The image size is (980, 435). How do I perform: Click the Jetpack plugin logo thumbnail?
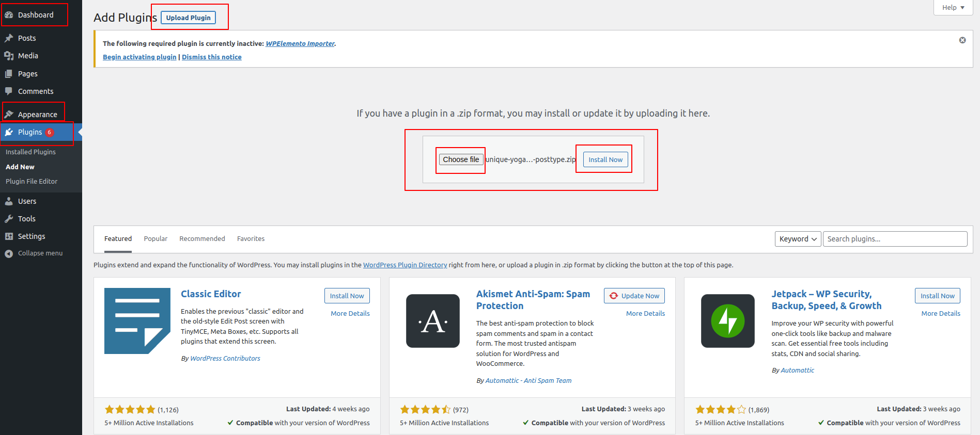727,321
